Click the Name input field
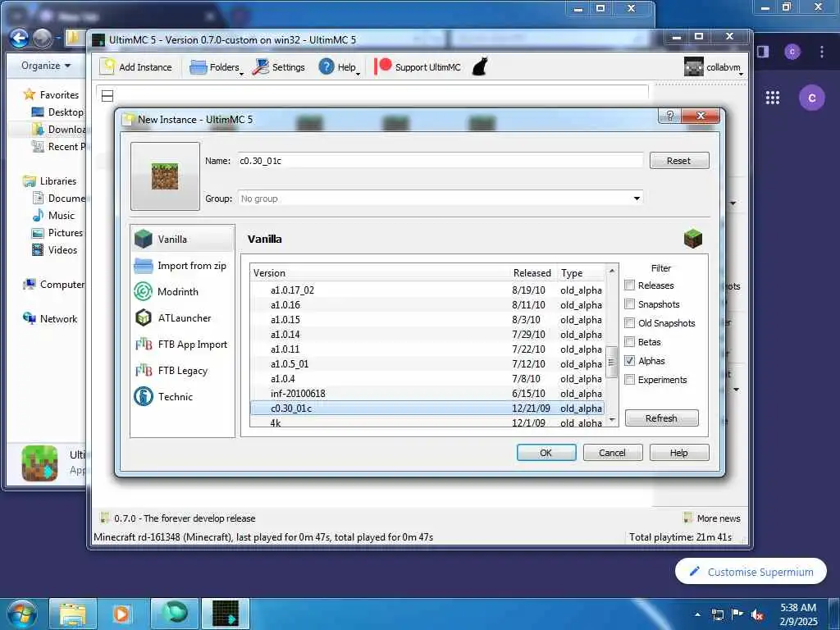Screen dimensions: 840x630 point(441,160)
